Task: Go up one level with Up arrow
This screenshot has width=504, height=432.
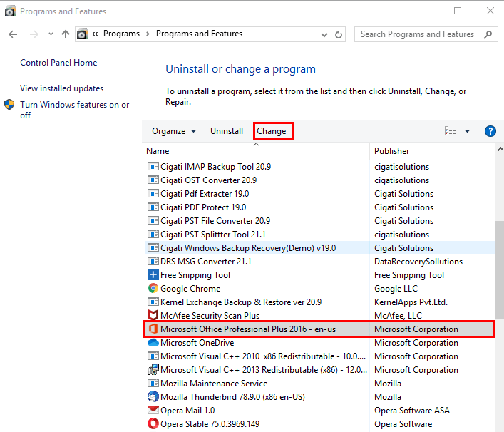Action: (x=66, y=34)
